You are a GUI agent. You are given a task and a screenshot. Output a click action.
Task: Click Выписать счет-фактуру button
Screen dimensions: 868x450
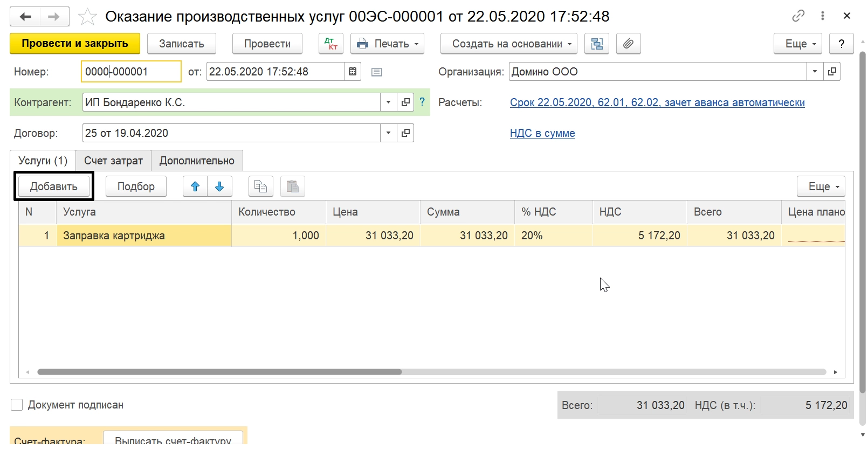(x=173, y=440)
